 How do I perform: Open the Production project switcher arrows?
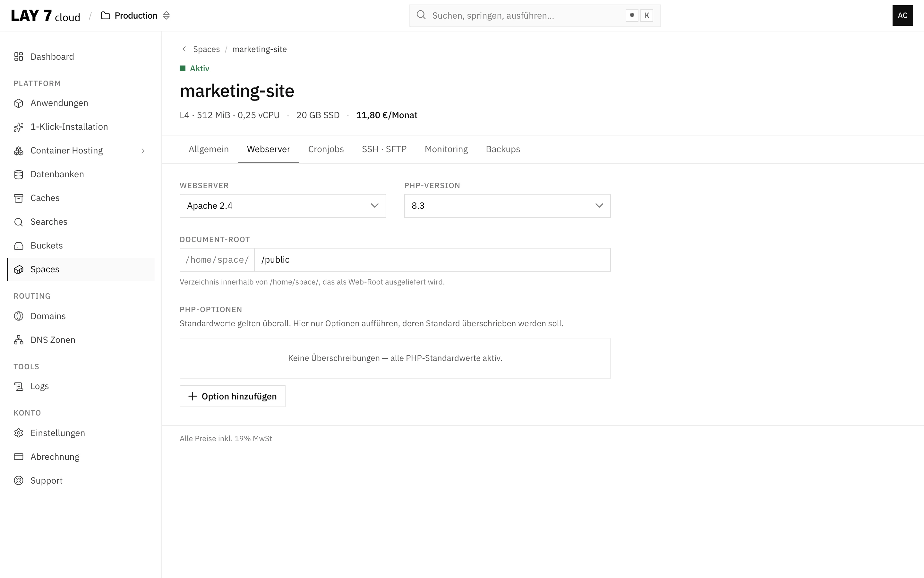coord(166,16)
